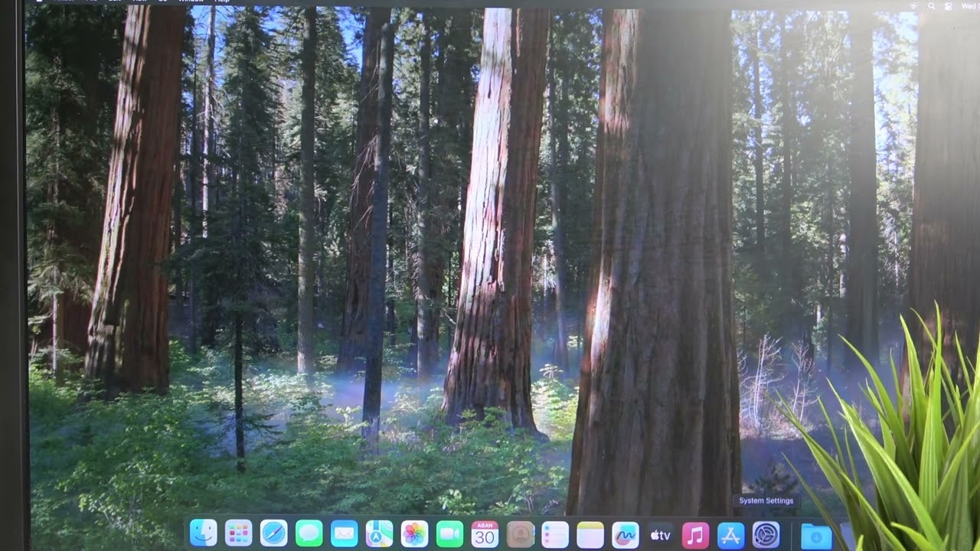
Task: Click the Spotlight search icon
Action: pyautogui.click(x=931, y=5)
